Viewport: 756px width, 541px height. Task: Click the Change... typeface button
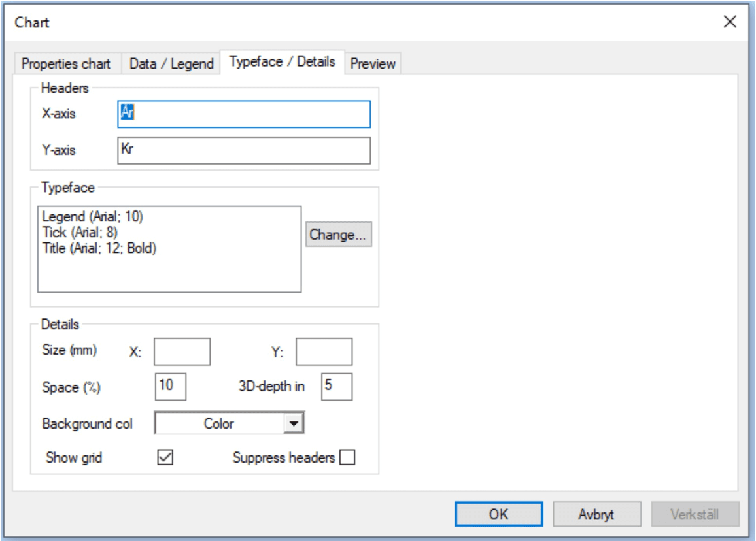pos(339,235)
